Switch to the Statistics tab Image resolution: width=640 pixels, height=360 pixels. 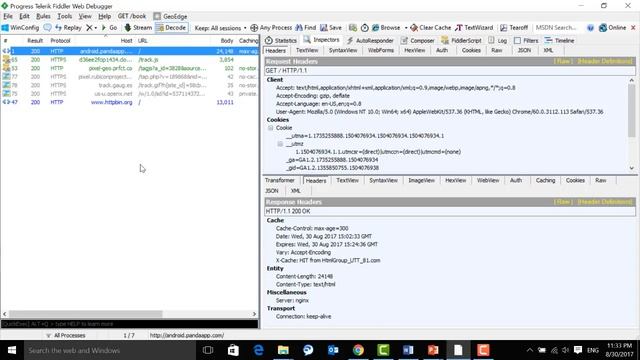tap(281, 40)
